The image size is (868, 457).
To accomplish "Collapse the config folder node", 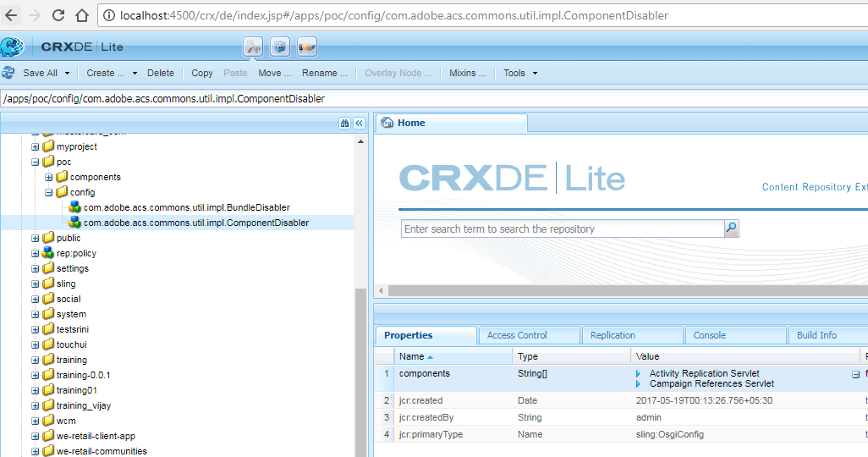I will point(49,193).
